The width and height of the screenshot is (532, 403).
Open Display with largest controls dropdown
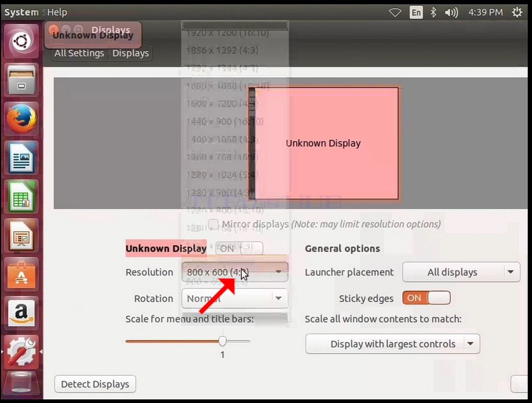click(392, 343)
